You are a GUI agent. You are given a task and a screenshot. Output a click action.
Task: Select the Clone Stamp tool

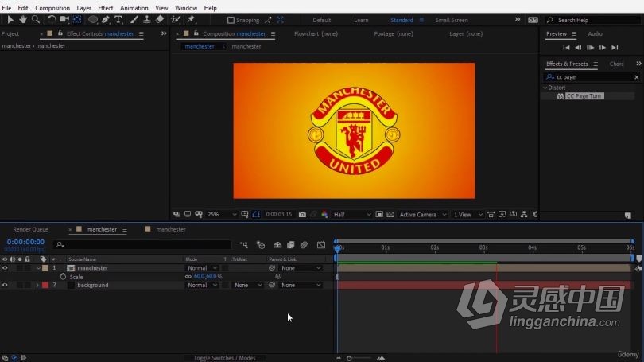(146, 19)
